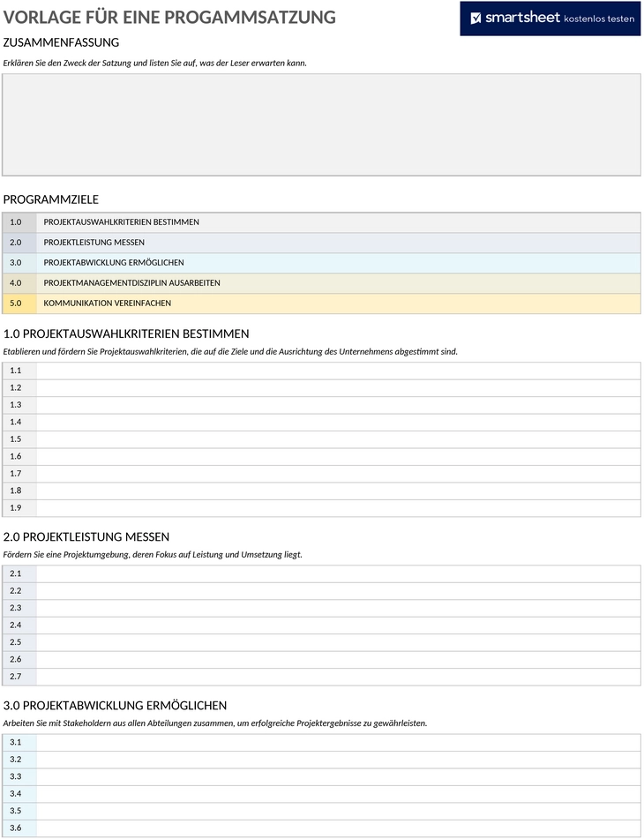Select goal row 5.0 Kommunikation vereinfachen
644x839 pixels.
pos(321,303)
